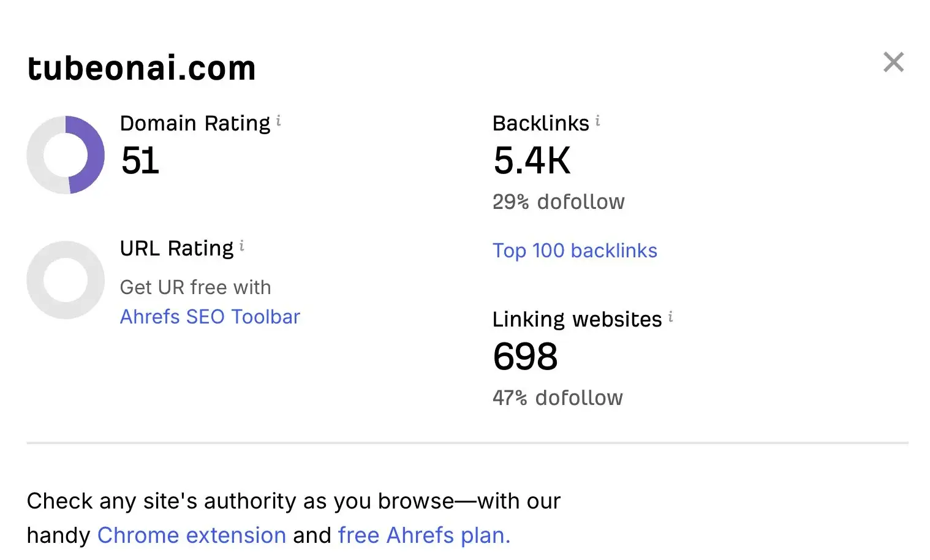
Task: Click the Backlinks info icon
Action: (x=598, y=121)
